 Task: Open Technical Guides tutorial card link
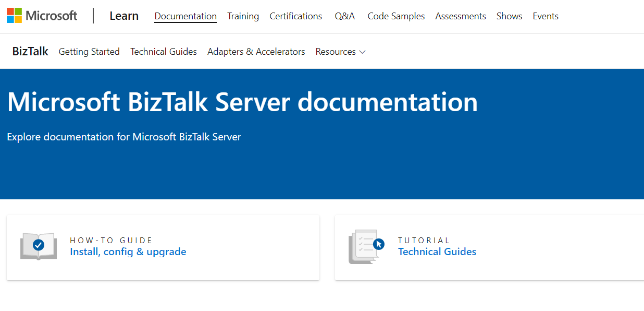[437, 252]
